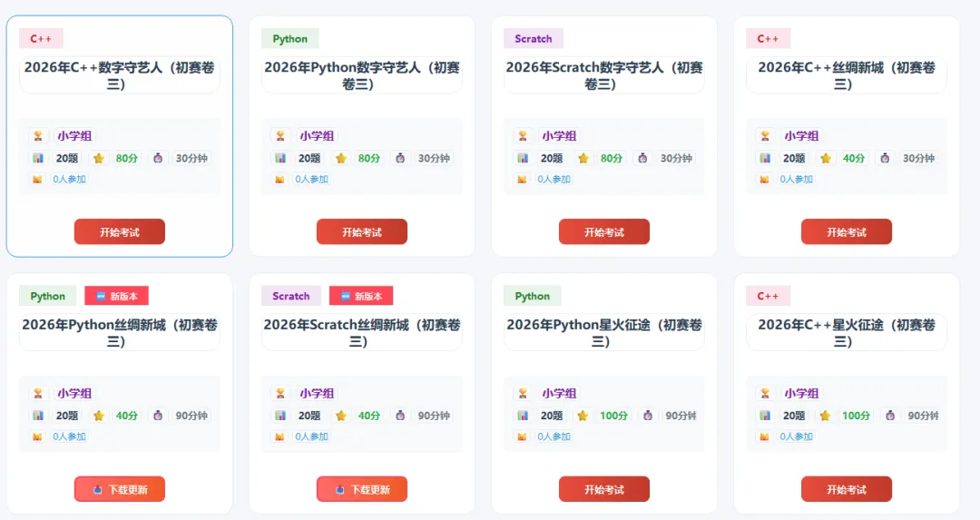Click bar chart icon in C++丝绸新城 card
Image resolution: width=980 pixels, height=520 pixels.
[x=765, y=158]
